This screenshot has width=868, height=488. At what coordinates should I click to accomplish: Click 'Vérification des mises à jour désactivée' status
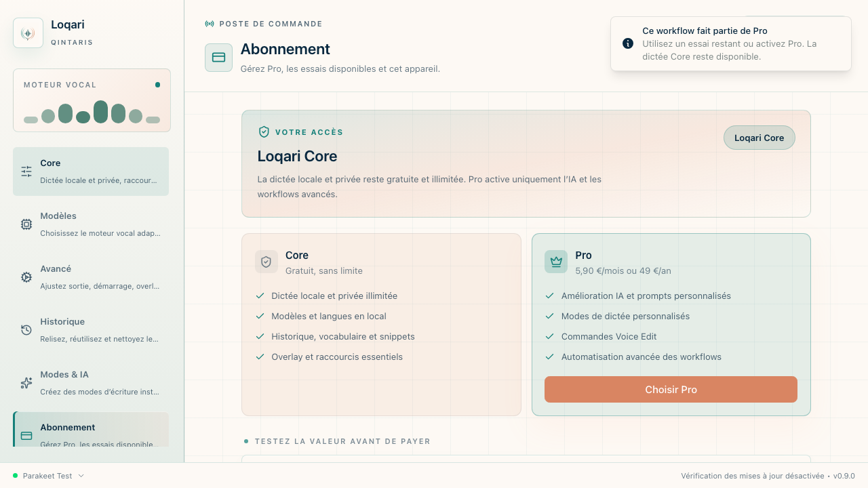click(753, 476)
